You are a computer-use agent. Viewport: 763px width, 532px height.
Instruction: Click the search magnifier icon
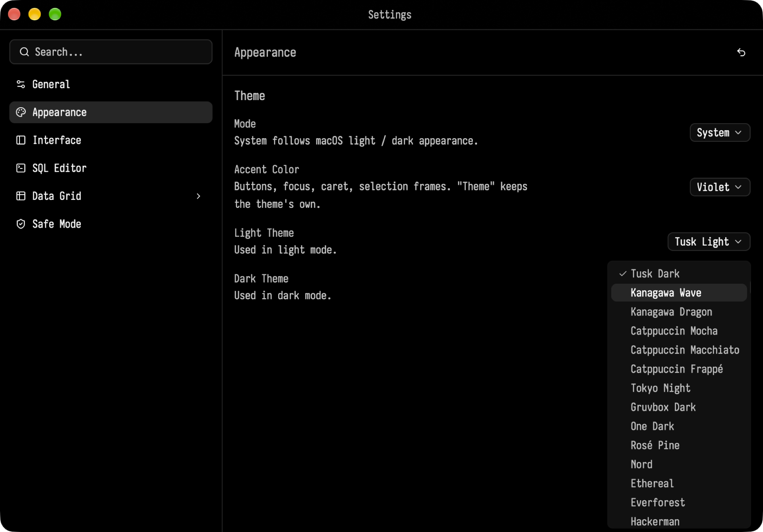click(x=24, y=52)
